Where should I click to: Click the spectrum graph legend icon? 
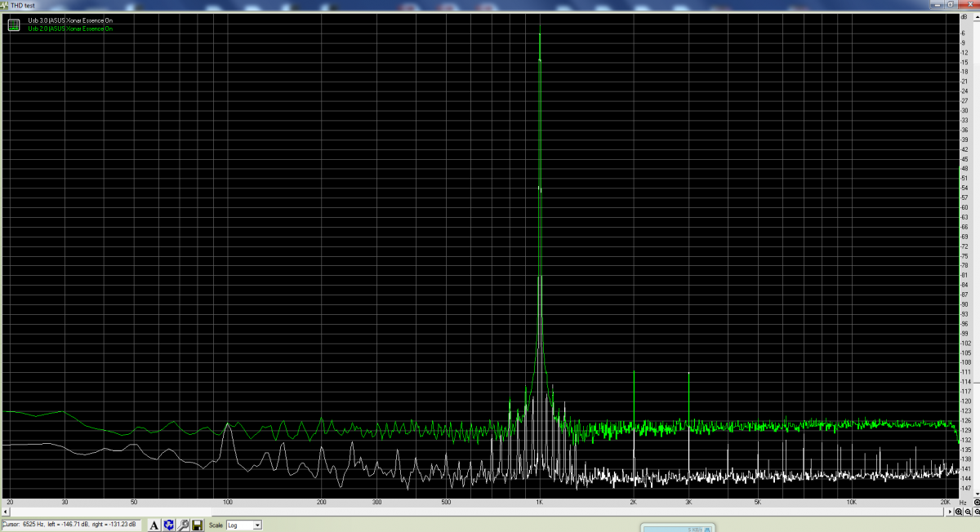pyautogui.click(x=14, y=24)
